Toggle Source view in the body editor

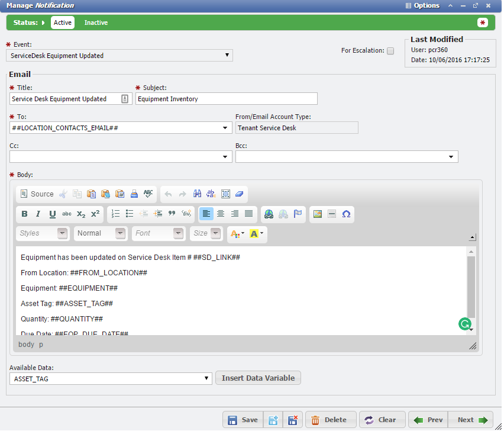point(36,194)
